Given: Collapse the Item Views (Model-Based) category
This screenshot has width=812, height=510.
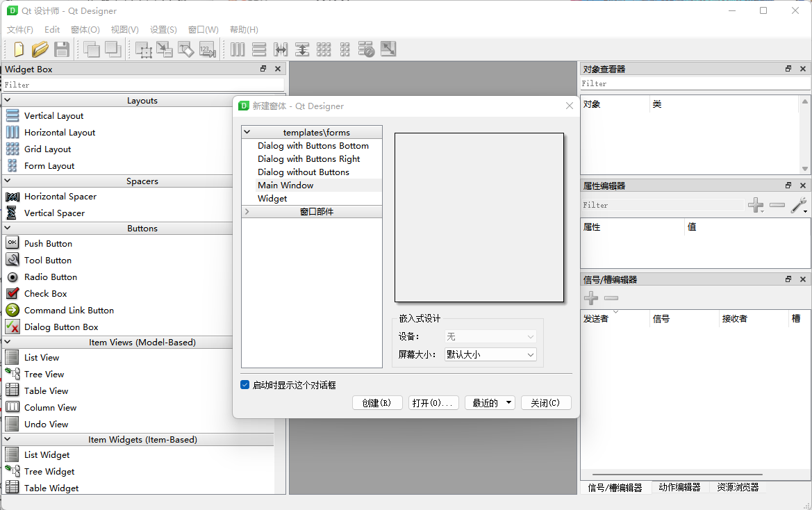Looking at the screenshot, I should tap(8, 342).
